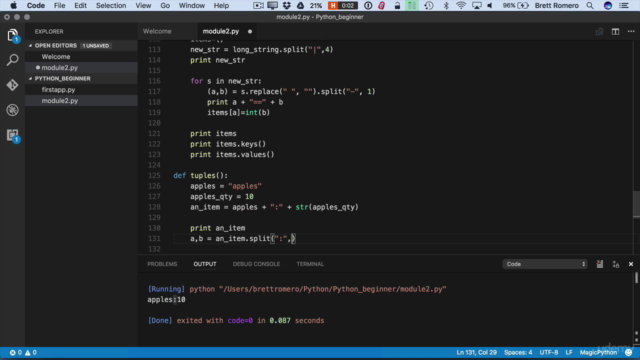Open the View menu
Image resolution: width=640 pixels, height=360 pixels.
[143, 5]
